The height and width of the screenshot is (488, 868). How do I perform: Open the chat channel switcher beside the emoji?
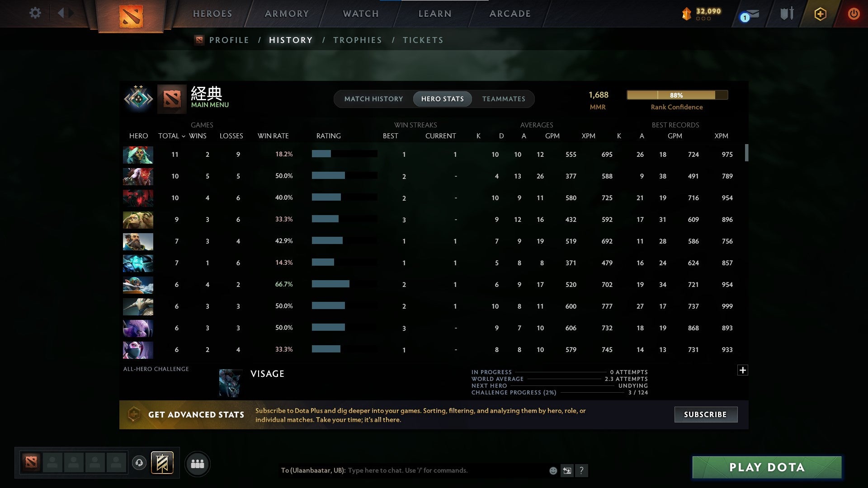[x=568, y=470]
